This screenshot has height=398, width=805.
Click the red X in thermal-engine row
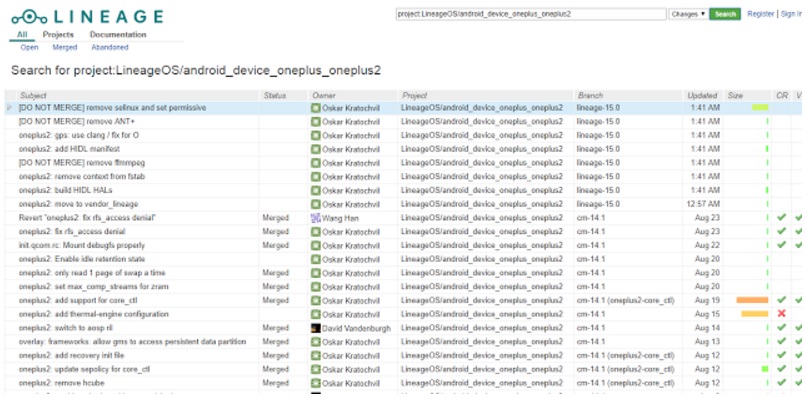pyautogui.click(x=781, y=314)
